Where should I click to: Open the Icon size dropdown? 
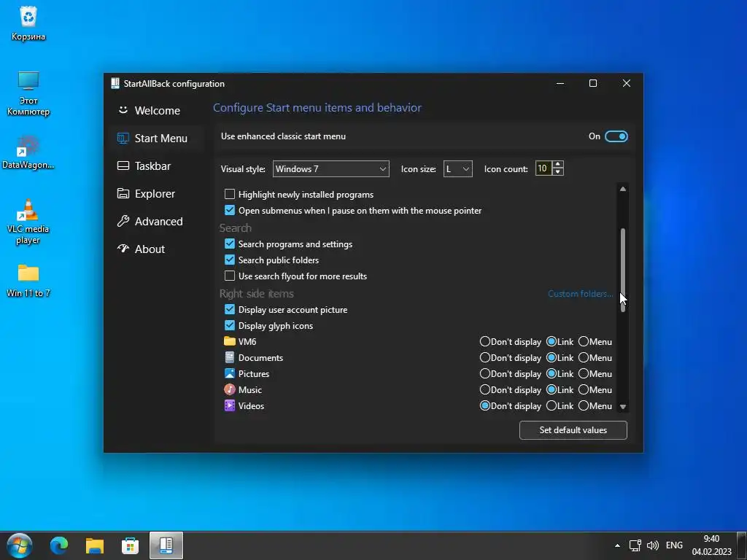click(x=458, y=168)
